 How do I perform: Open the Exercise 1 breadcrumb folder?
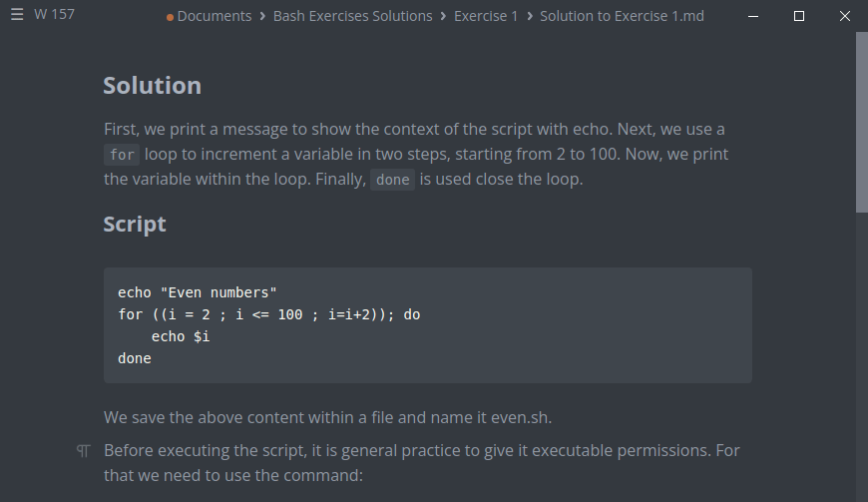click(486, 16)
